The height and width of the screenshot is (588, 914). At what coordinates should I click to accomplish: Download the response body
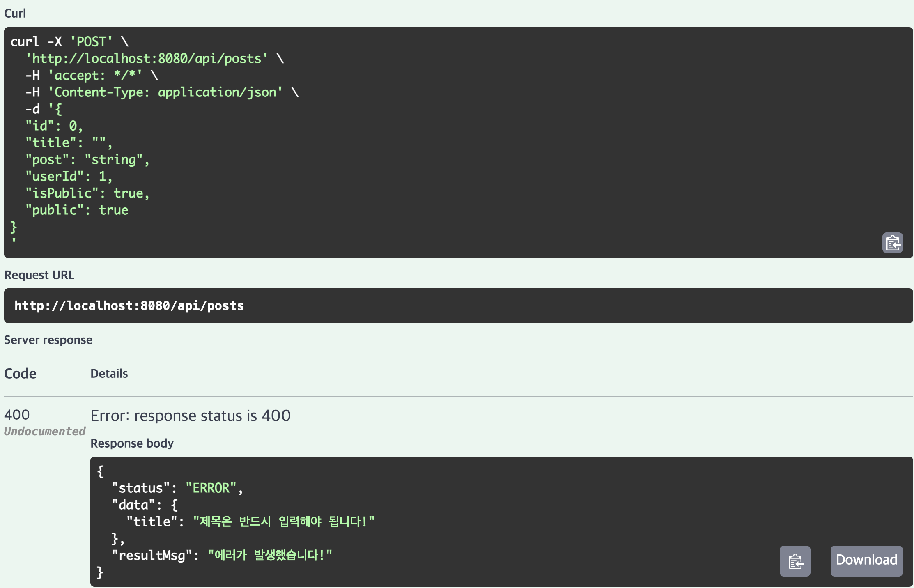(x=866, y=560)
